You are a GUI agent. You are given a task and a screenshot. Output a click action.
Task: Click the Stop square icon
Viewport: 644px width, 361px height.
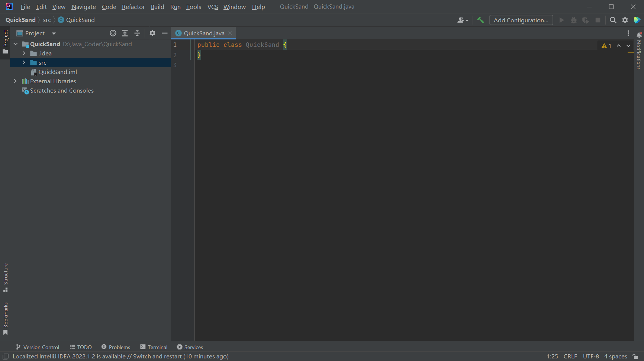598,20
